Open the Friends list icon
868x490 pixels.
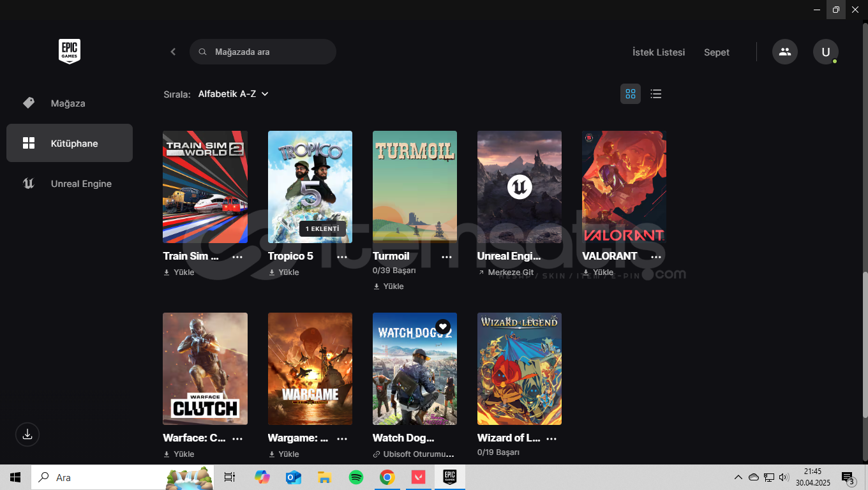[784, 52]
